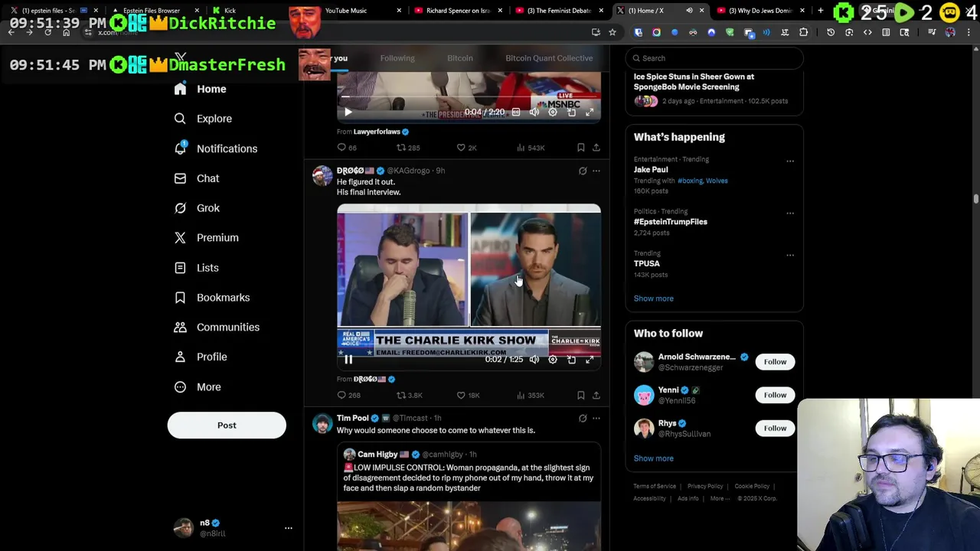The width and height of the screenshot is (980, 551).
Task: Bookmark the Lawyerforlaws video post
Action: pos(581,148)
